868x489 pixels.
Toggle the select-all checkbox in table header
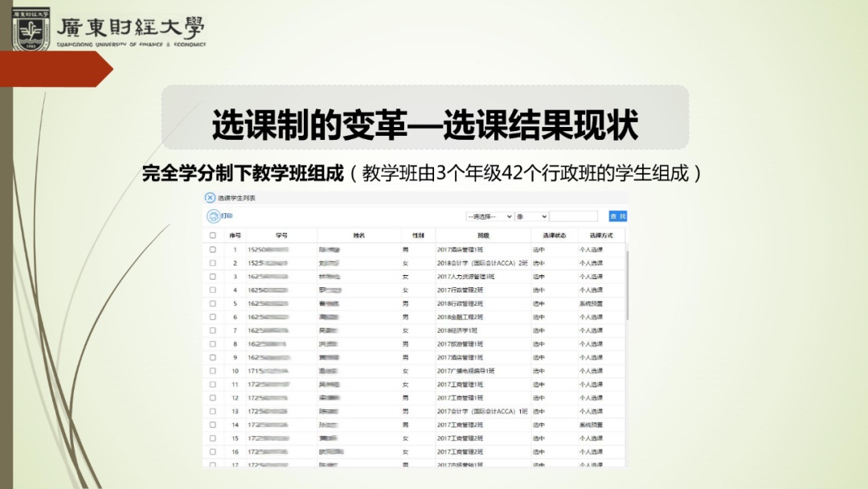212,236
